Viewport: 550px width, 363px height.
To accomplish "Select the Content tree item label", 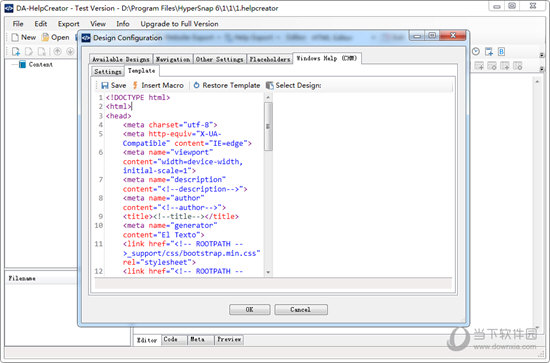I will [x=41, y=64].
